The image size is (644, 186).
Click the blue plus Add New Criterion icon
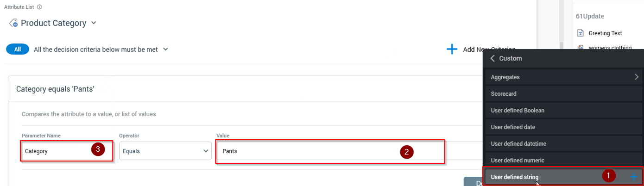452,49
